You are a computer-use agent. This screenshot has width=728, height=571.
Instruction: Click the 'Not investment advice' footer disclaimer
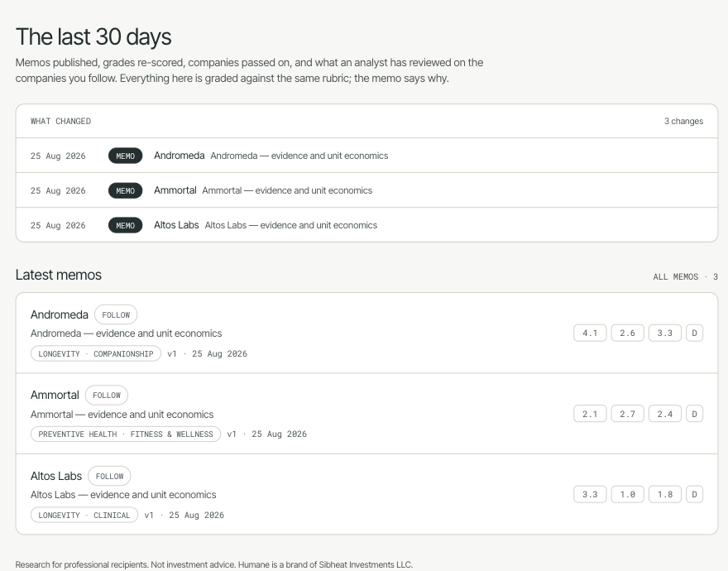coord(193,564)
